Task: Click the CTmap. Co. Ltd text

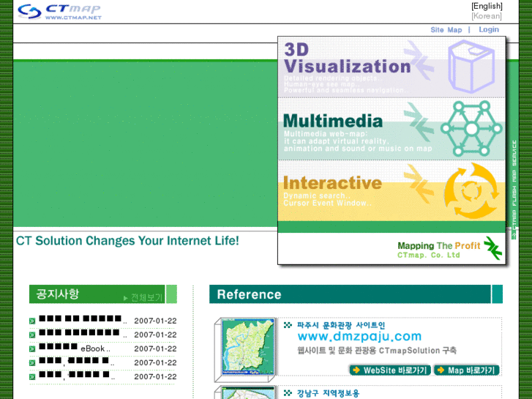Action: (429, 255)
